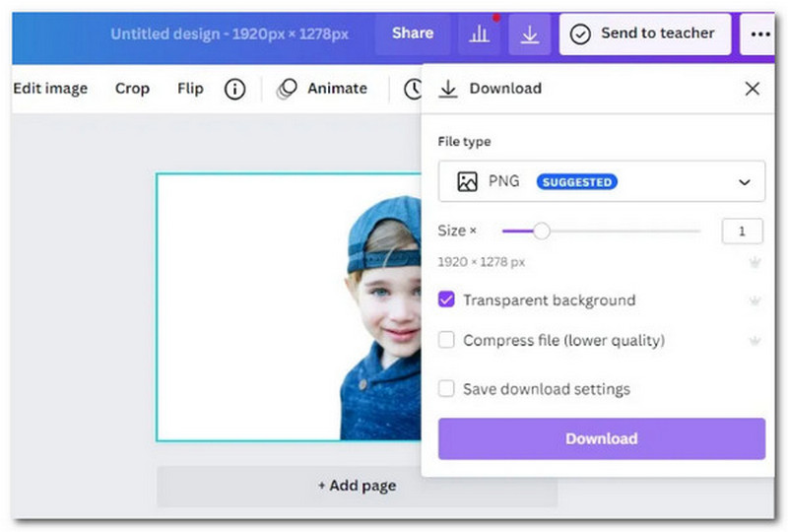This screenshot has width=788, height=532.
Task: Select Edit image in the toolbar
Action: [50, 89]
